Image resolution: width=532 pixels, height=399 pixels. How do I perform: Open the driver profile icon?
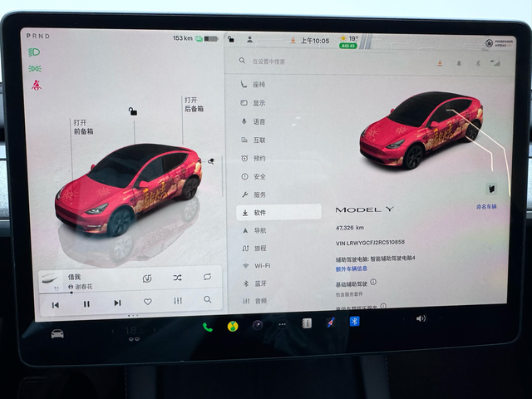click(x=249, y=39)
